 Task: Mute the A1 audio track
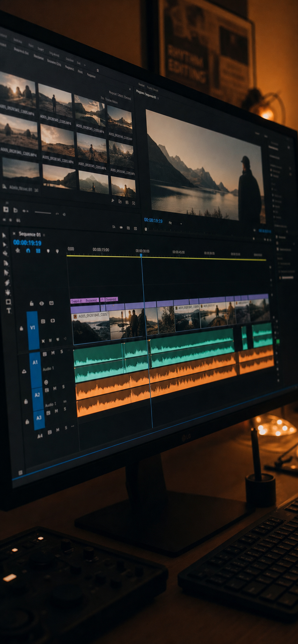pyautogui.click(x=53, y=353)
